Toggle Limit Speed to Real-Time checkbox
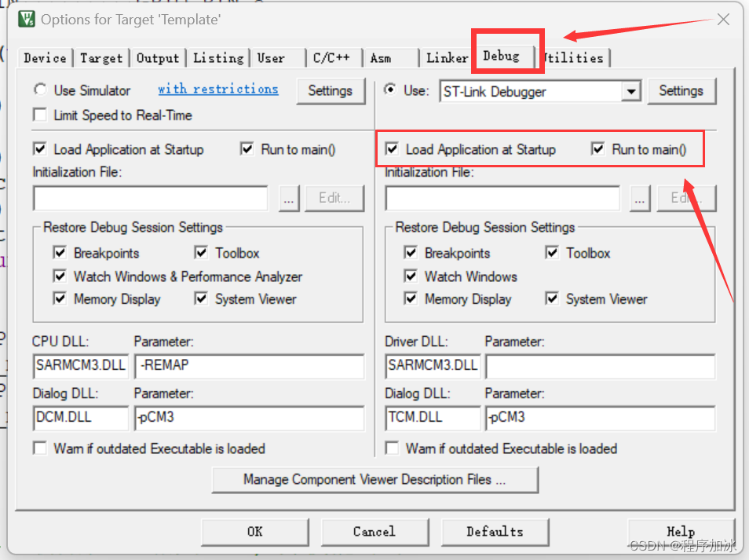This screenshot has height=560, width=749. point(40,115)
